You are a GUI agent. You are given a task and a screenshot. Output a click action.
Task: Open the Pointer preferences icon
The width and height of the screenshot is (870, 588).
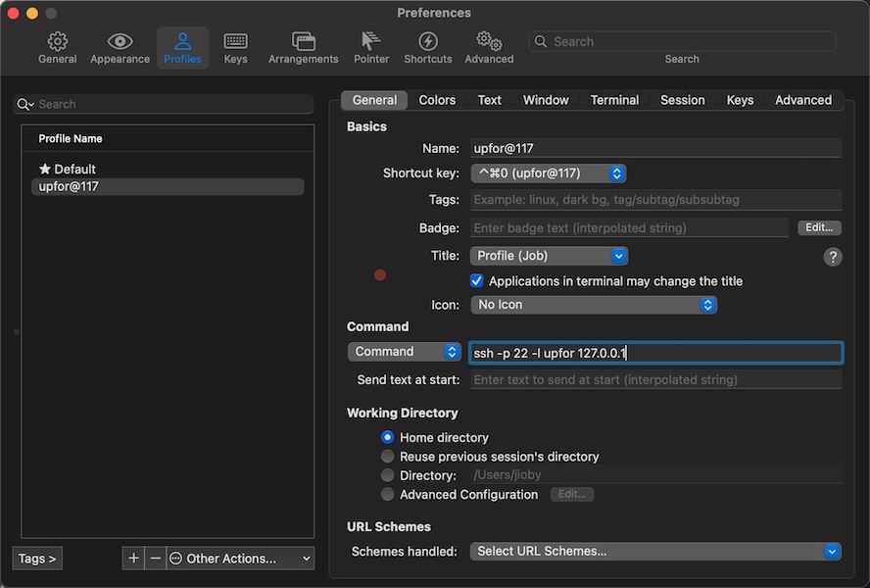click(x=370, y=41)
